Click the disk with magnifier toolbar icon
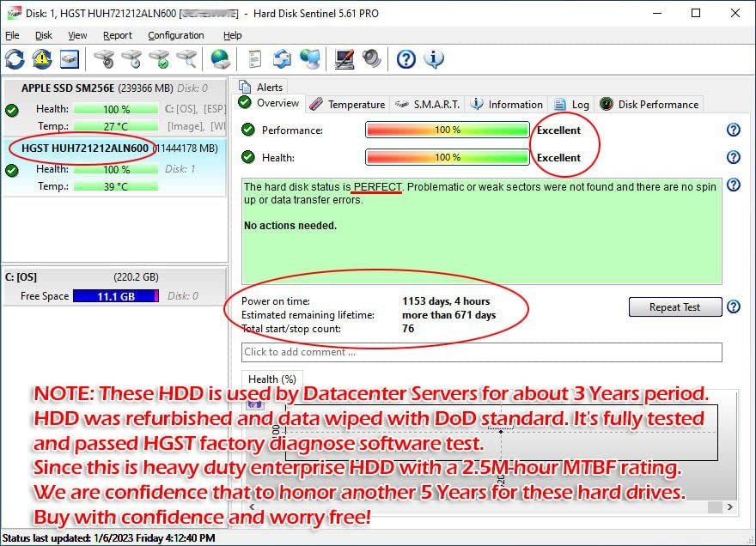This screenshot has height=546, width=756. 186,59
